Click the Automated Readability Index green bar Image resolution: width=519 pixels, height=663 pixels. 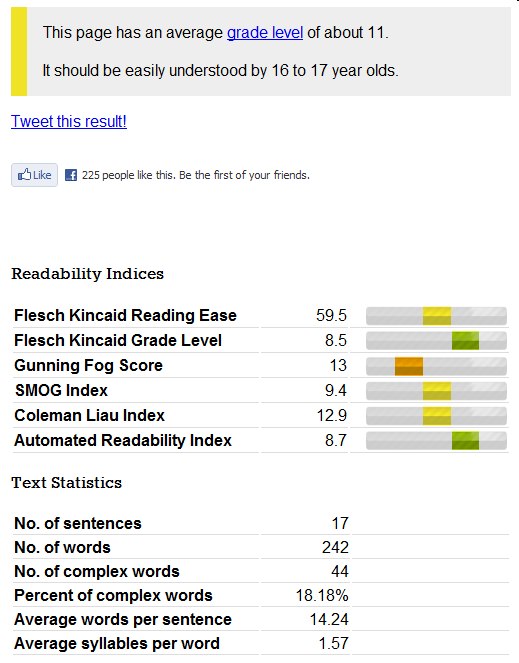pyautogui.click(x=465, y=441)
